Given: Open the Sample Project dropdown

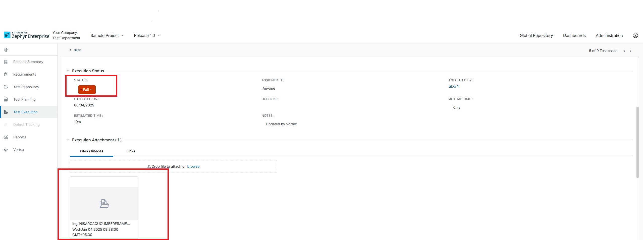Looking at the screenshot, I should coord(107,35).
